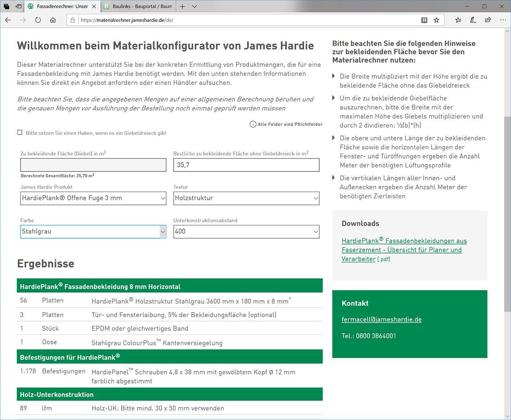Click 'EPDM oder gleichwertiges Band'

[140, 328]
